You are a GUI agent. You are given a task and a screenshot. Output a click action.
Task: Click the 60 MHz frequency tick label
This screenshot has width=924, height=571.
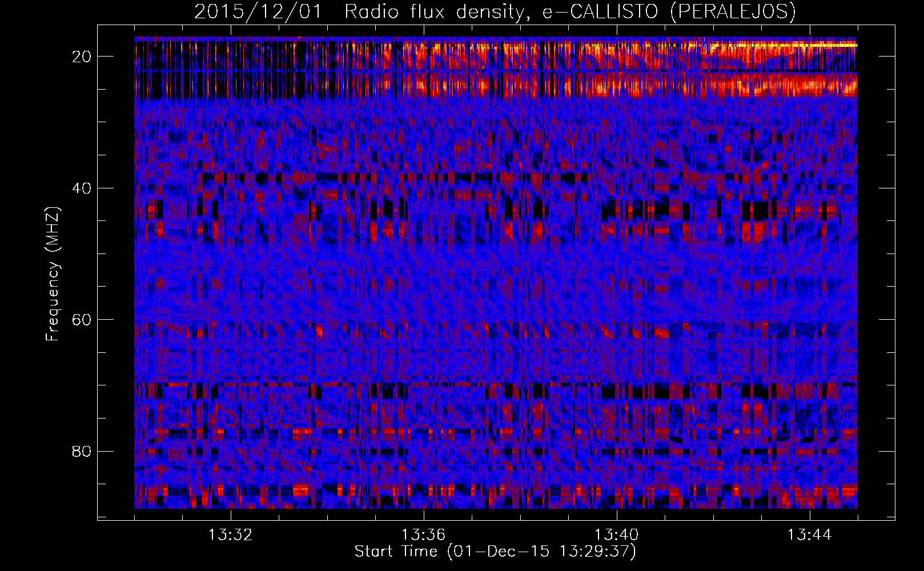[83, 319]
